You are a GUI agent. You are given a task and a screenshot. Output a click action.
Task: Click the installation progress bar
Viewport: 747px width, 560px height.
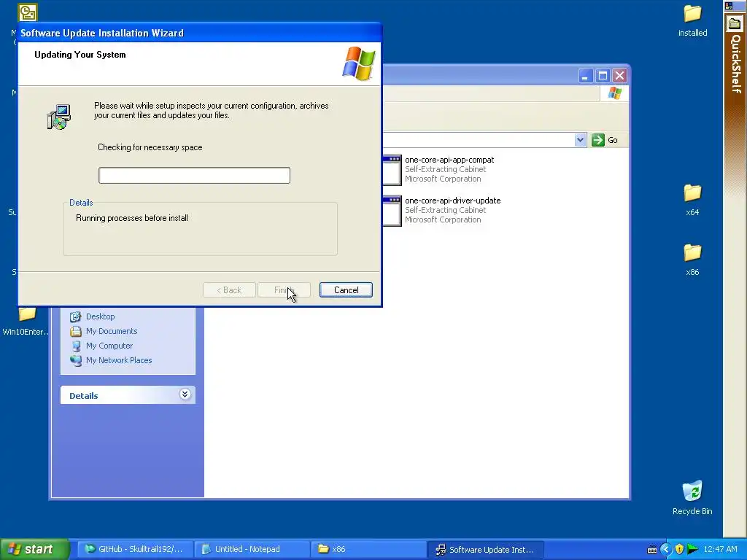pyautogui.click(x=194, y=175)
